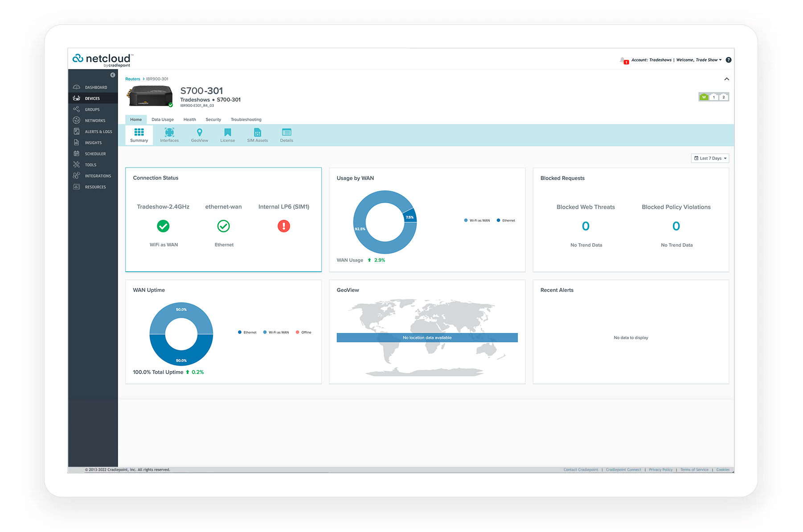Open the Details list icon
Screen dimensions: 803x532
pyautogui.click(x=287, y=132)
